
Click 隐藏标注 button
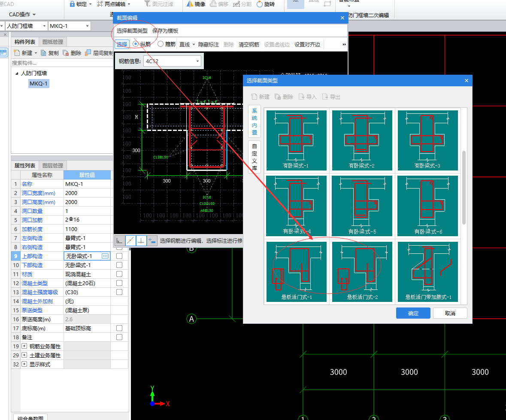tap(209, 45)
